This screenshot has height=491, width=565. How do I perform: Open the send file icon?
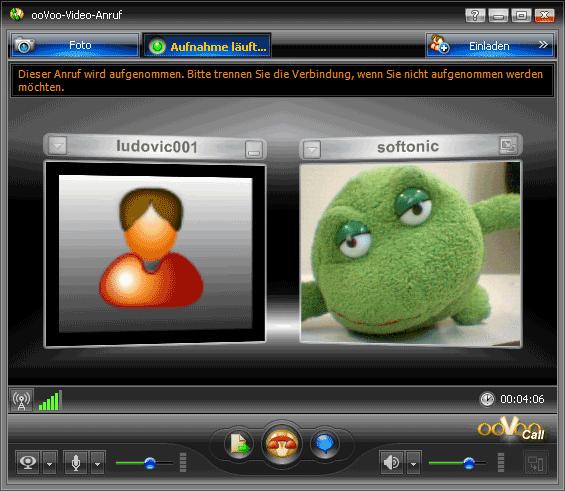(239, 444)
